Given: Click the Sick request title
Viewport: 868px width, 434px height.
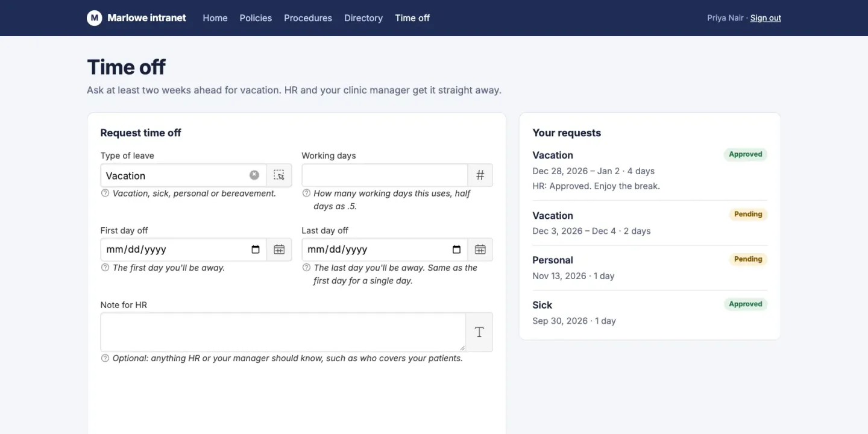Looking at the screenshot, I should [542, 305].
